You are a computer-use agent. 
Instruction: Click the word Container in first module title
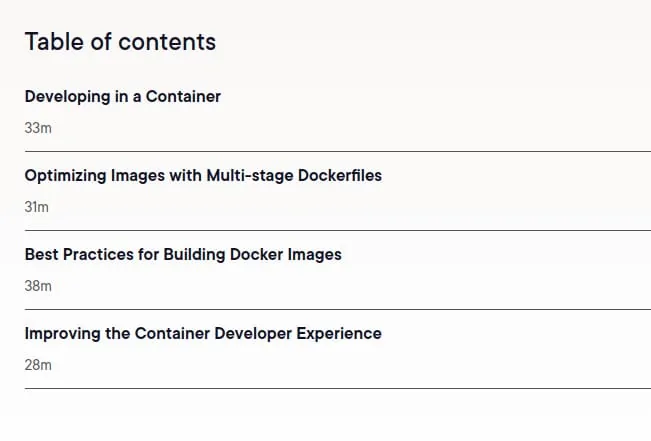pyautogui.click(x=183, y=97)
